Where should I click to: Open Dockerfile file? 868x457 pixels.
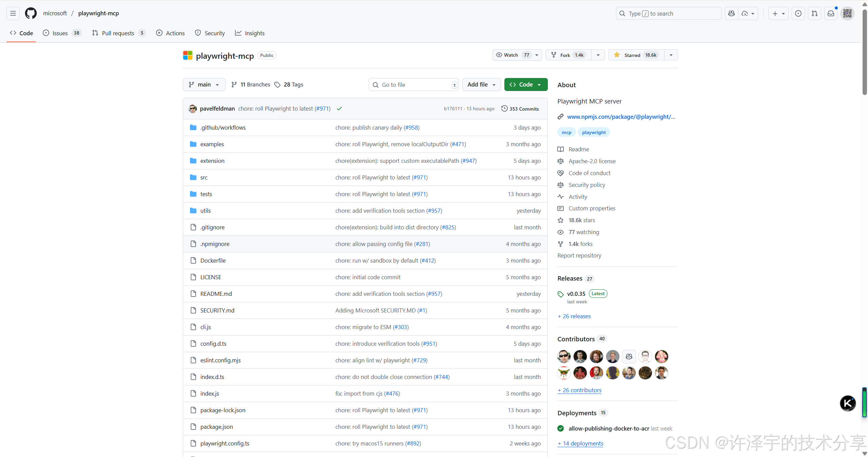[x=213, y=261]
